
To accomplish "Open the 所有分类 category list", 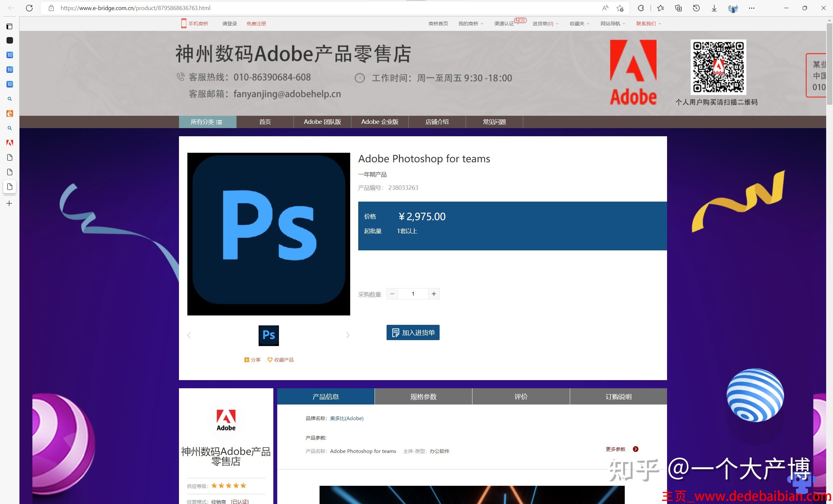I will [208, 122].
